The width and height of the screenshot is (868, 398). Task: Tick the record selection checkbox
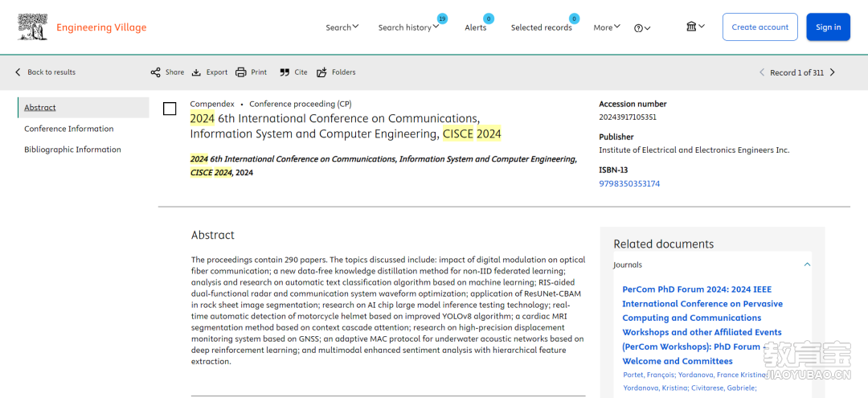pos(170,109)
